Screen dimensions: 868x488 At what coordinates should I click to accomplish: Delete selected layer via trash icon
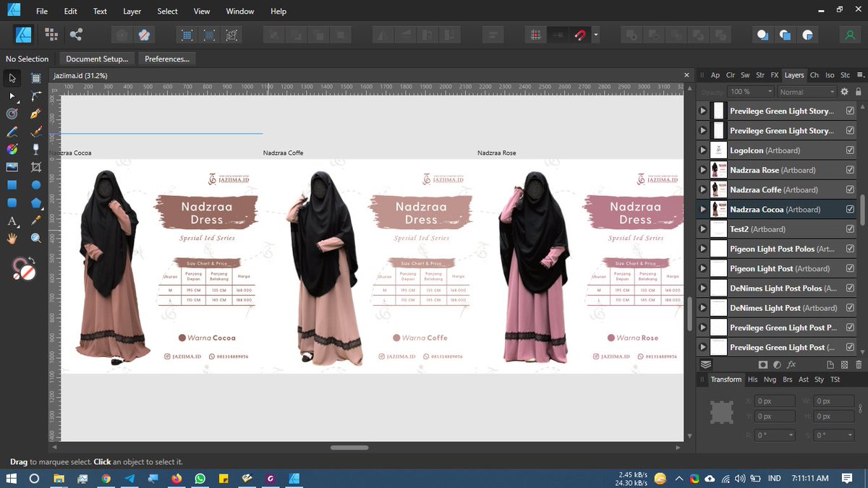(859, 365)
